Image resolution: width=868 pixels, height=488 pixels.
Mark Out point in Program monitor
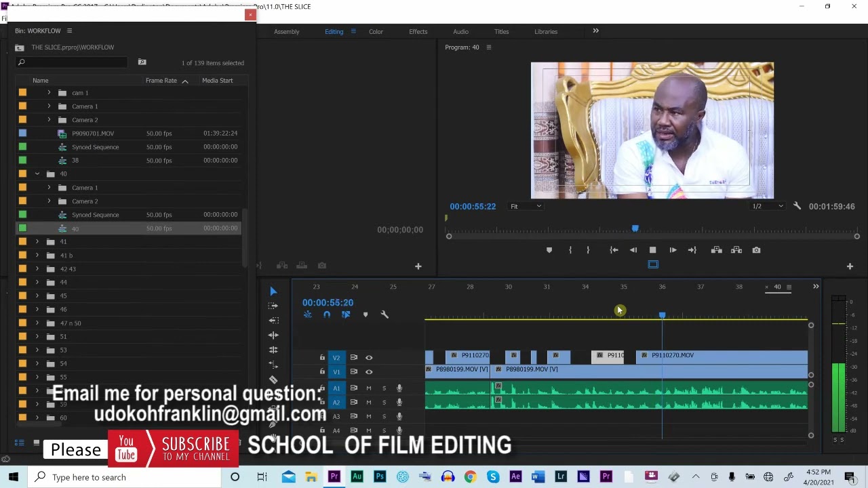coord(588,250)
